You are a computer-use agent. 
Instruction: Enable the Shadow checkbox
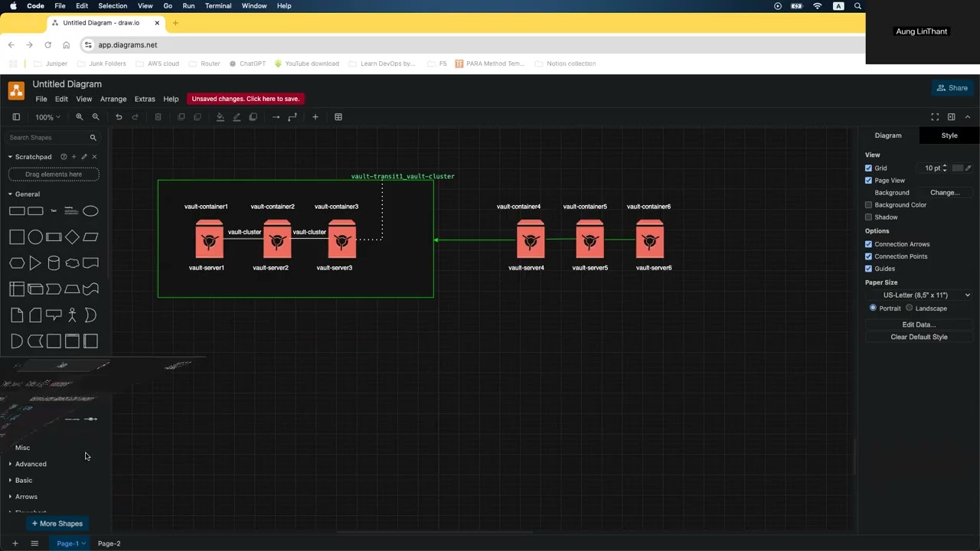[x=868, y=217]
